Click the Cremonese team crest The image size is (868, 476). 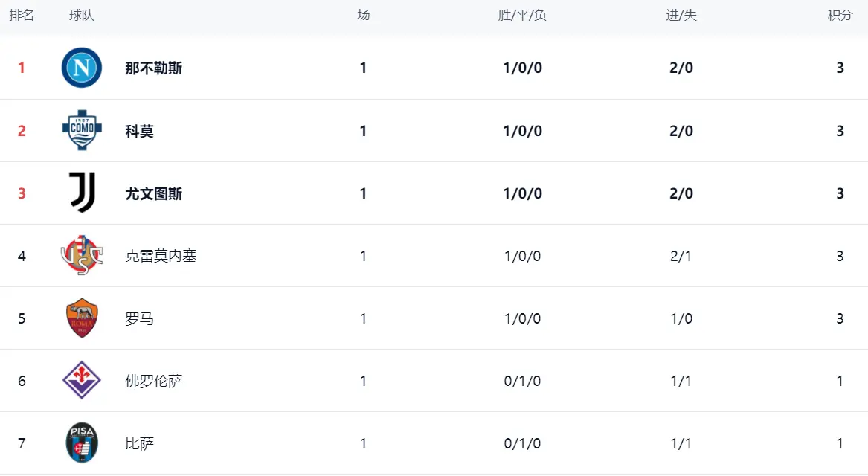point(81,256)
